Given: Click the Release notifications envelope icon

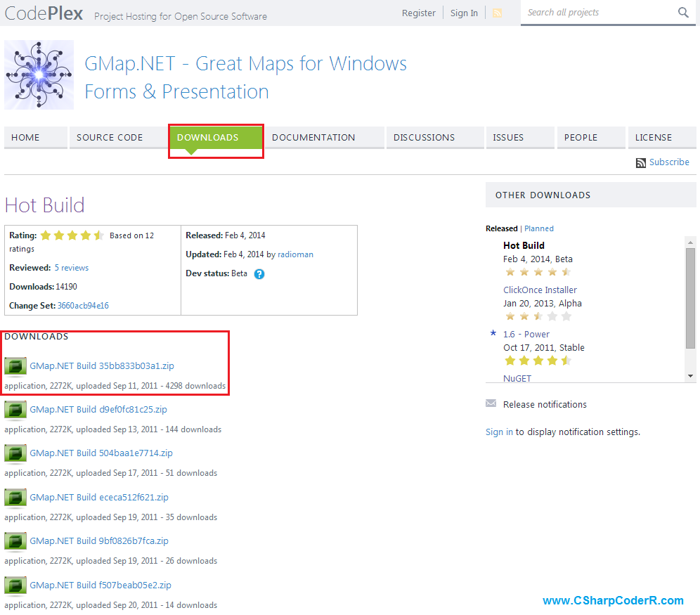Looking at the screenshot, I should [491, 403].
